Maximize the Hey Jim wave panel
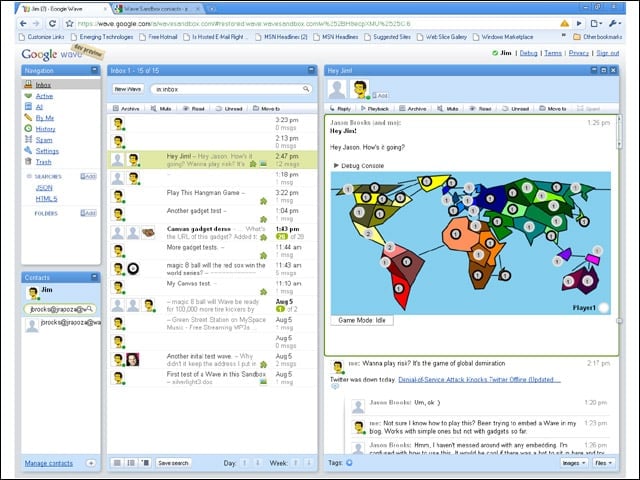This screenshot has height=480, width=640. 604,70
